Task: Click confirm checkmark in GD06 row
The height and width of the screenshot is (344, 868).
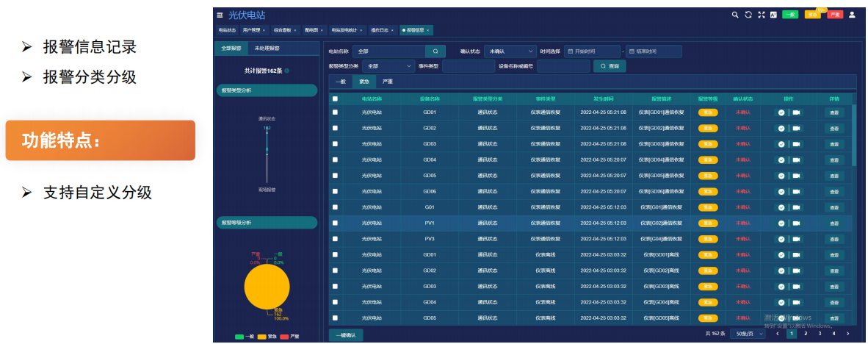Action: 781,192
